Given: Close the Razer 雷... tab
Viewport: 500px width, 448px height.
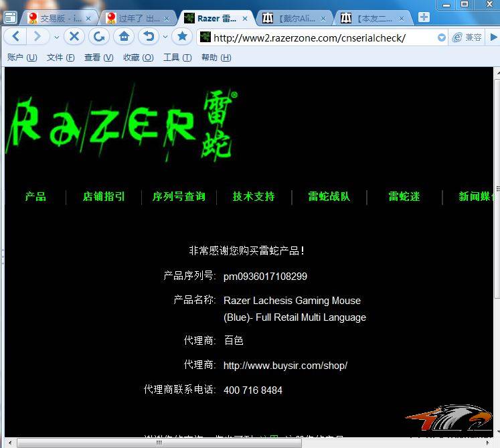Looking at the screenshot, I should click(245, 19).
